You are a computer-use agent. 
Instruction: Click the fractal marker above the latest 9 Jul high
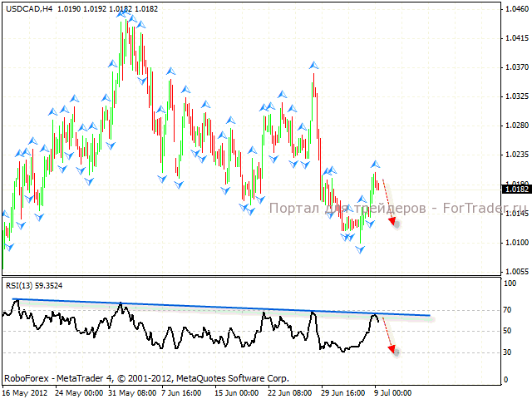[375, 163]
